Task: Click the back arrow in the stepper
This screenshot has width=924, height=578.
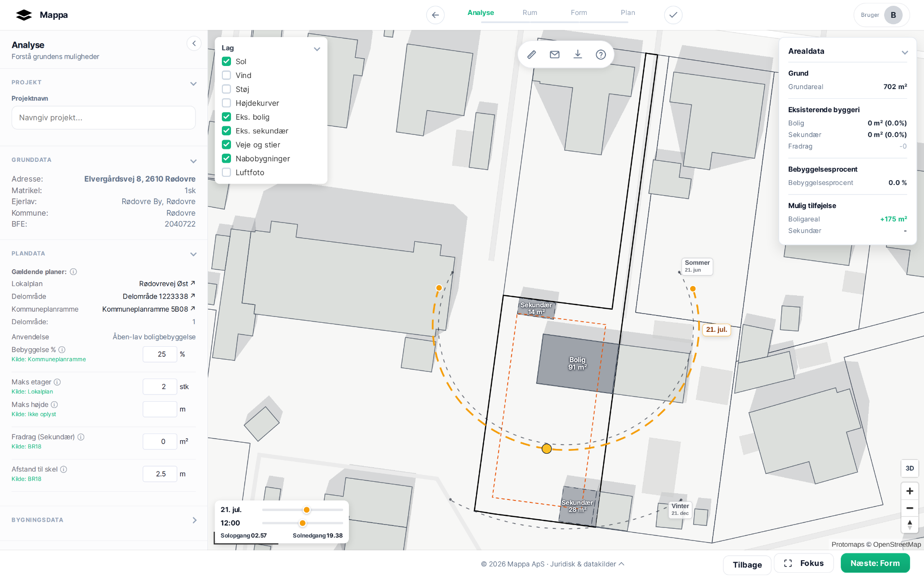Action: (x=435, y=15)
